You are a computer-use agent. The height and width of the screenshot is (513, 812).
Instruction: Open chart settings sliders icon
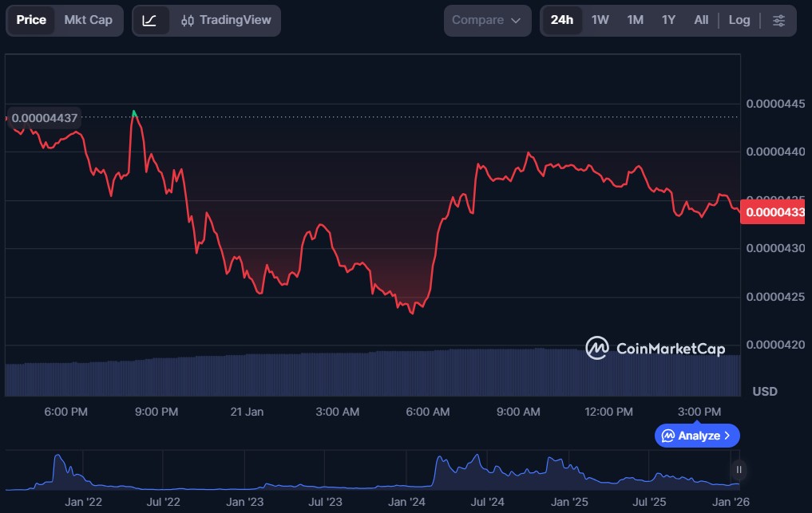click(778, 20)
